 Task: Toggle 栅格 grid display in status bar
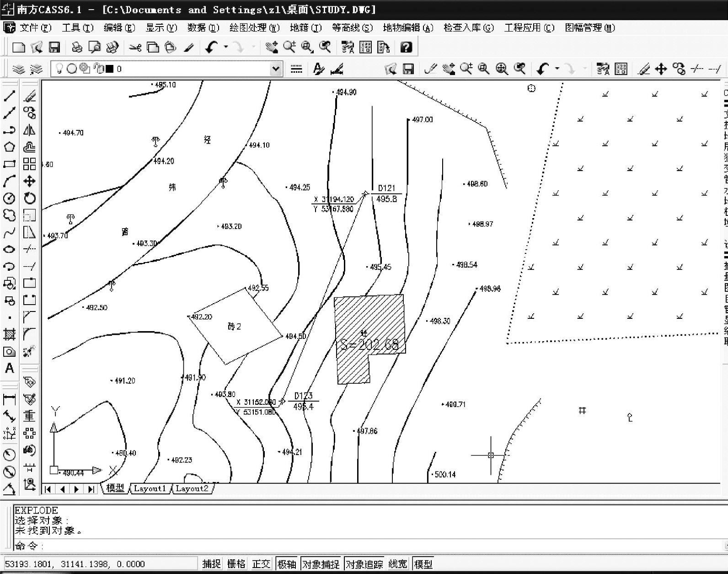click(236, 564)
